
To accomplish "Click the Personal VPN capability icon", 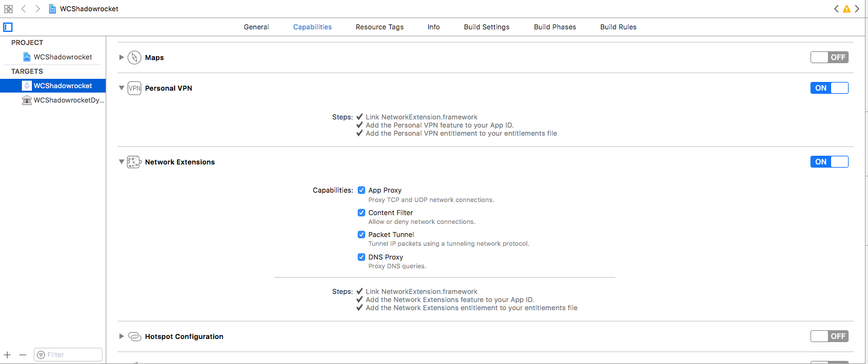I will 134,88.
